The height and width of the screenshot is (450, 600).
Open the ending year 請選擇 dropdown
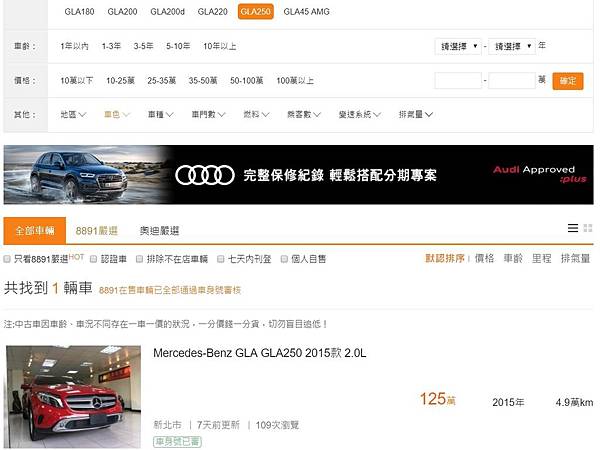(x=512, y=46)
